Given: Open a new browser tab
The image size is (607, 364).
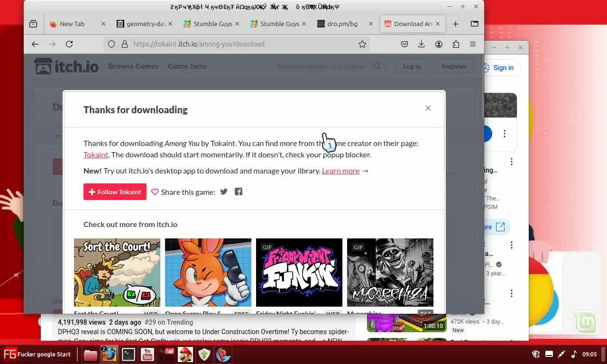Looking at the screenshot, I should pyautogui.click(x=455, y=24).
